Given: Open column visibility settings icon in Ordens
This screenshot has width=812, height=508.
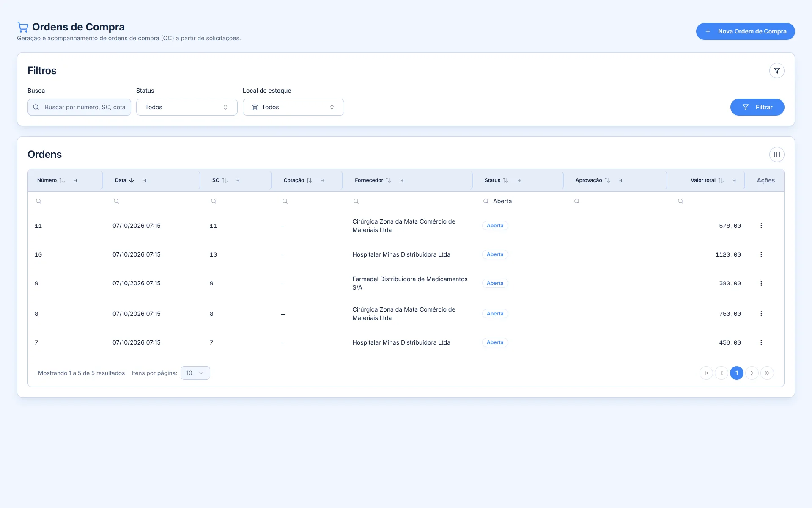Looking at the screenshot, I should [776, 155].
